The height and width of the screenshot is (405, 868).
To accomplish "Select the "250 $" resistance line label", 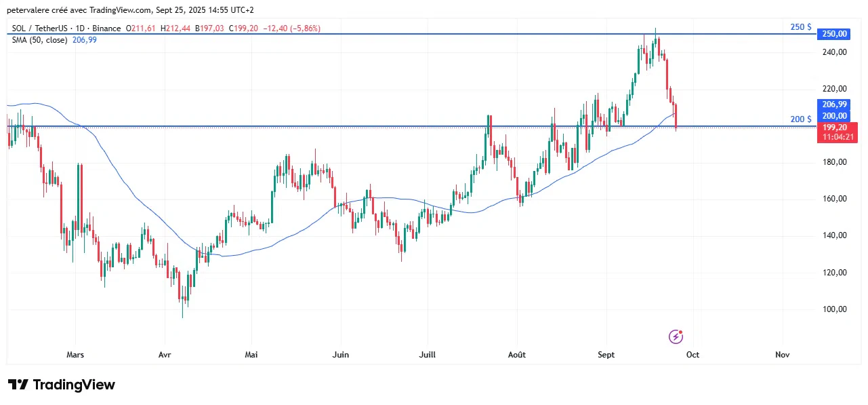I will point(801,27).
